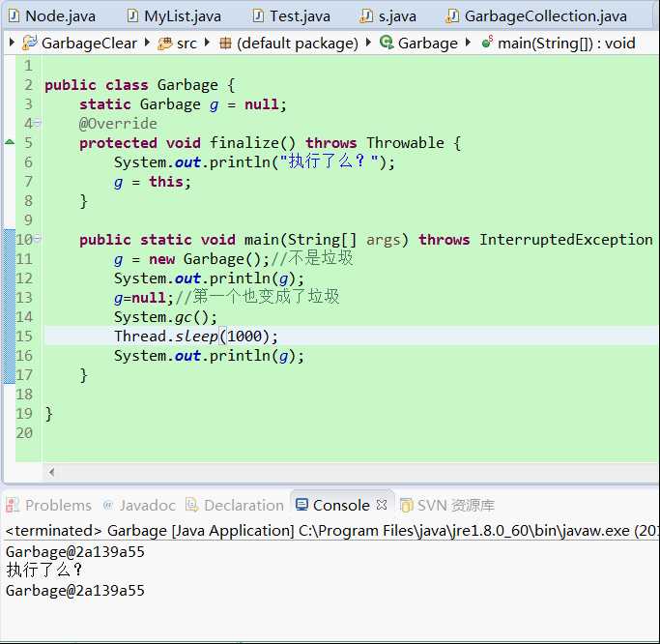Click the s.java file icon
This screenshot has height=644, width=660.
(366, 16)
